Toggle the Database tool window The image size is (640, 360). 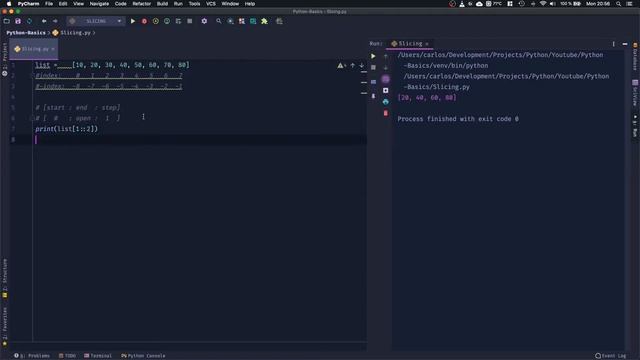point(635,57)
